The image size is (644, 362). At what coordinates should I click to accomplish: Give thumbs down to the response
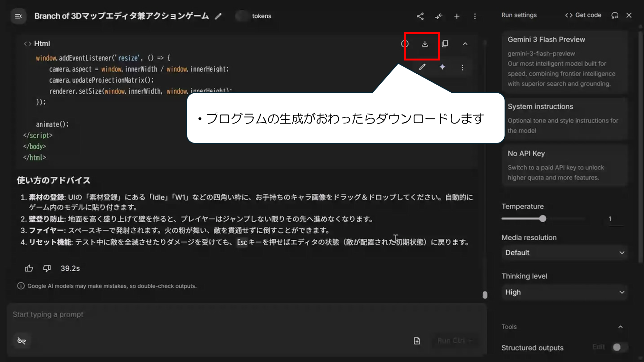pos(47,268)
